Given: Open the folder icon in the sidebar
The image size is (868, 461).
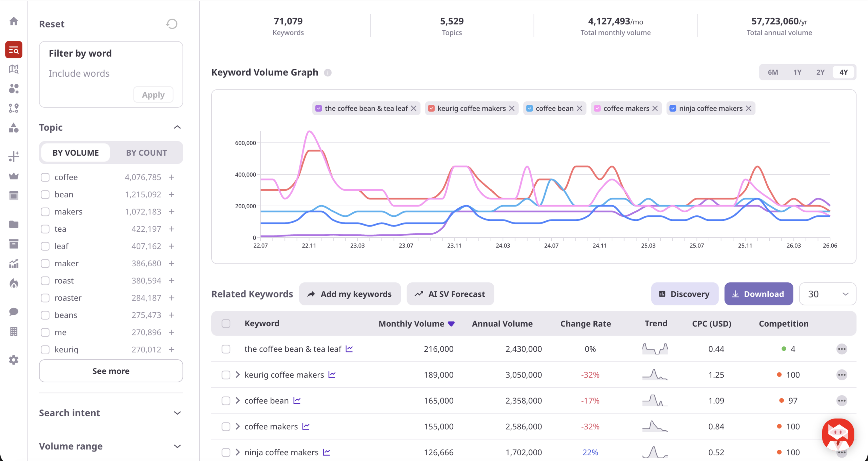Looking at the screenshot, I should (x=14, y=224).
